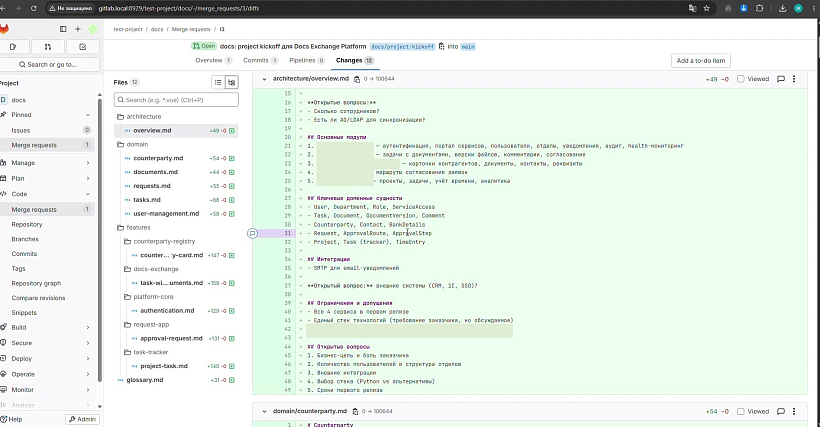This screenshot has width=820, height=427.
Task: Click the GitLab logo icon
Action: [4, 29]
